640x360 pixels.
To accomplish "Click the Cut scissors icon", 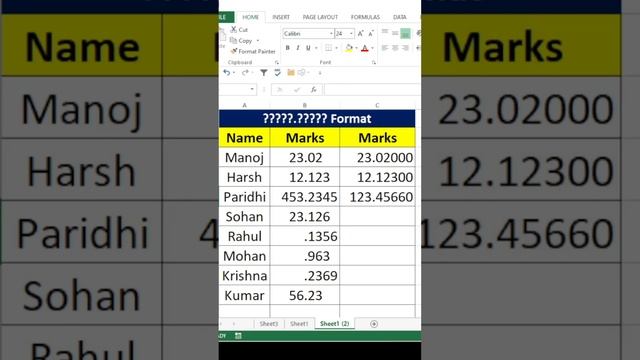I will pos(234,29).
